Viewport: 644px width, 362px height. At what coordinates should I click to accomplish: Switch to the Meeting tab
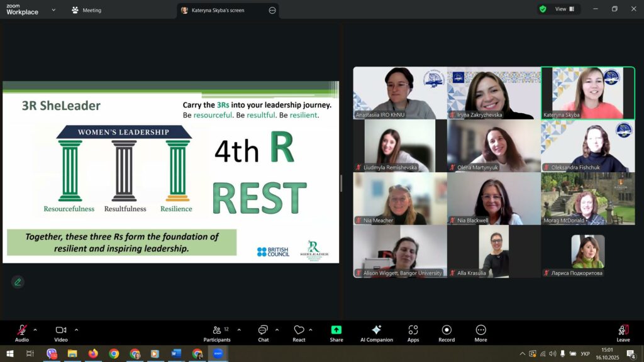[x=87, y=10]
